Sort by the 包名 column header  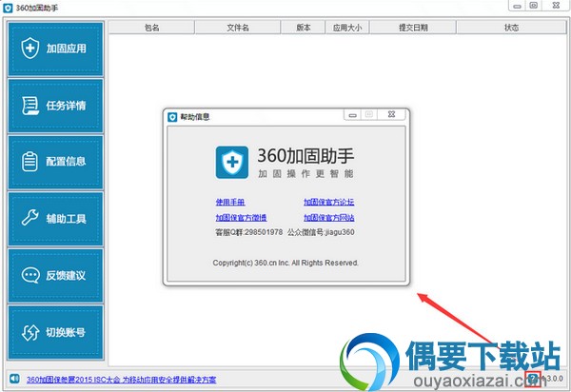151,28
